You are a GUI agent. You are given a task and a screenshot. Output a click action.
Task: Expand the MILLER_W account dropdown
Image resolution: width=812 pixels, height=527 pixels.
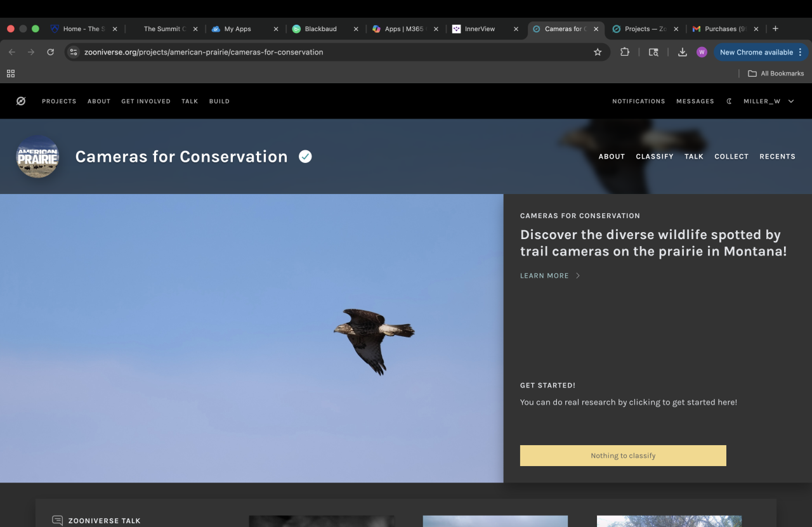pyautogui.click(x=791, y=101)
